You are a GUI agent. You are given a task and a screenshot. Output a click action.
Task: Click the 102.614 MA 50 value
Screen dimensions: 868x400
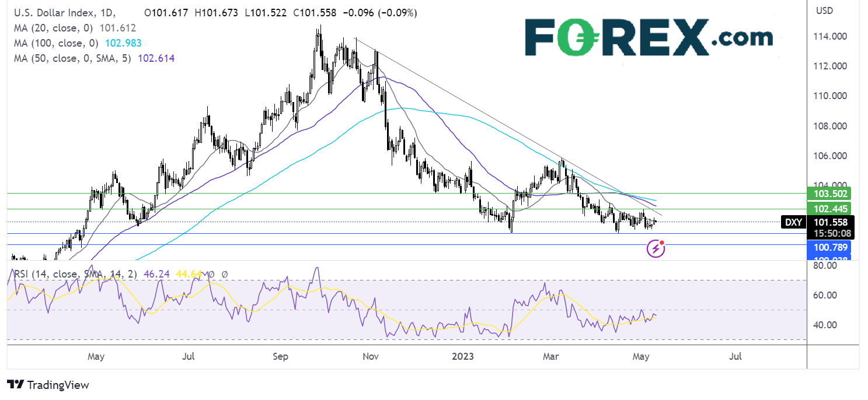pyautogui.click(x=156, y=58)
